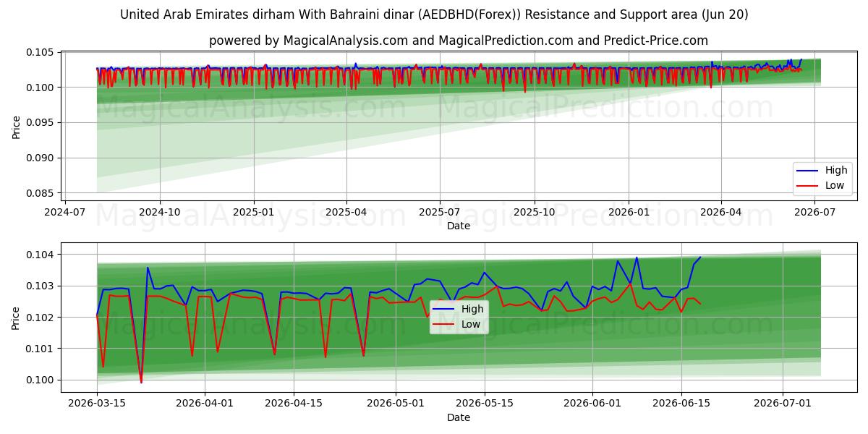Click the '2025-10' date tick label
The image size is (868, 434).
pyautogui.click(x=535, y=213)
